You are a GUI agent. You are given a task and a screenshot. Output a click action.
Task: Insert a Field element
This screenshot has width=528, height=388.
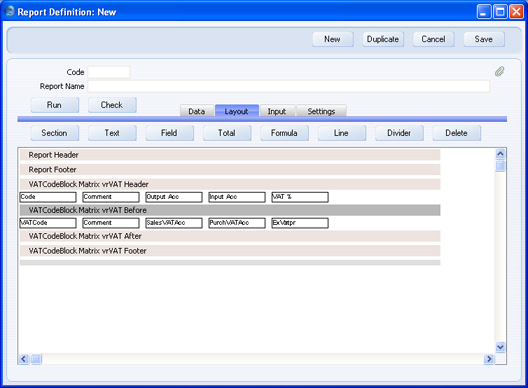pyautogui.click(x=169, y=133)
